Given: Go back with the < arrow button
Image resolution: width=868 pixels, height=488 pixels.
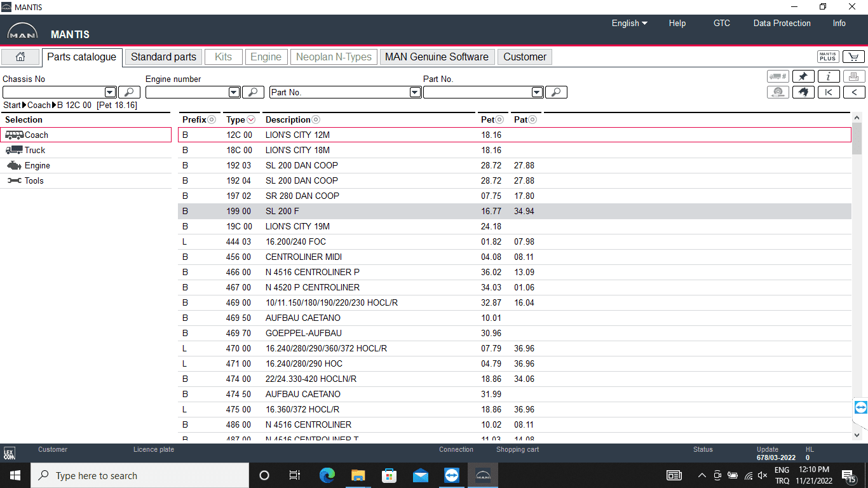Looking at the screenshot, I should tap(853, 92).
